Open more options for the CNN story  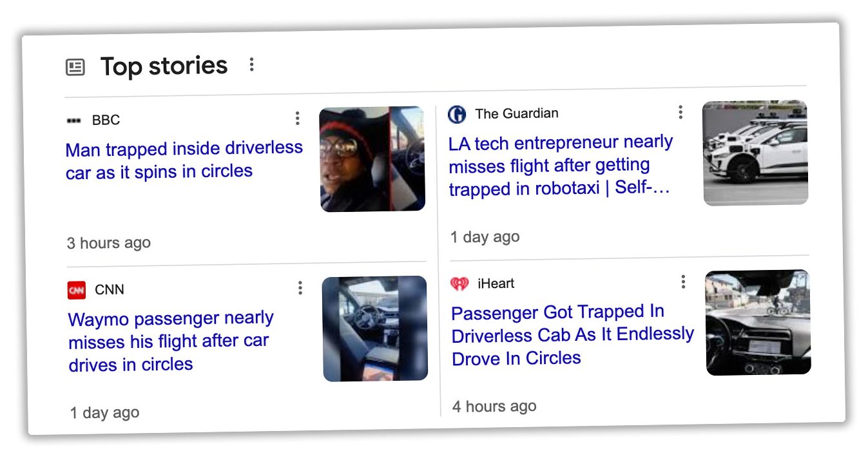tap(300, 288)
